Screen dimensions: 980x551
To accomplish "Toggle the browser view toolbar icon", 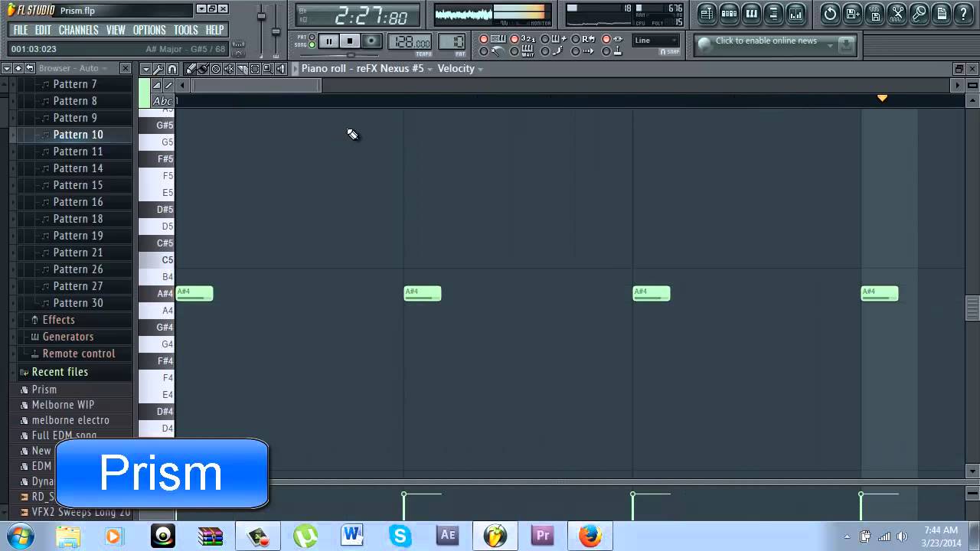I will pyautogui.click(x=773, y=13).
